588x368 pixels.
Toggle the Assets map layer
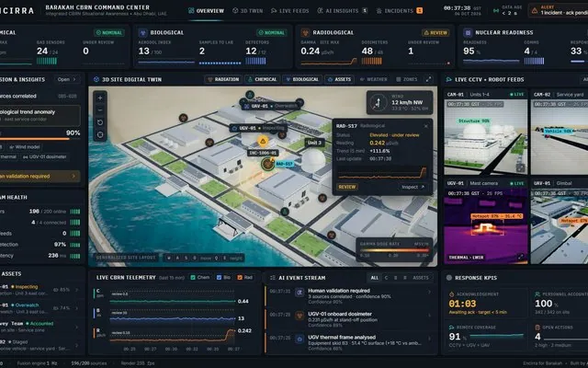(x=339, y=79)
